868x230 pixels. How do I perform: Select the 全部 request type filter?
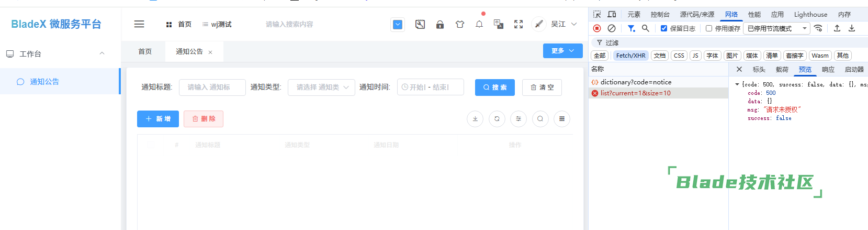(x=600, y=56)
